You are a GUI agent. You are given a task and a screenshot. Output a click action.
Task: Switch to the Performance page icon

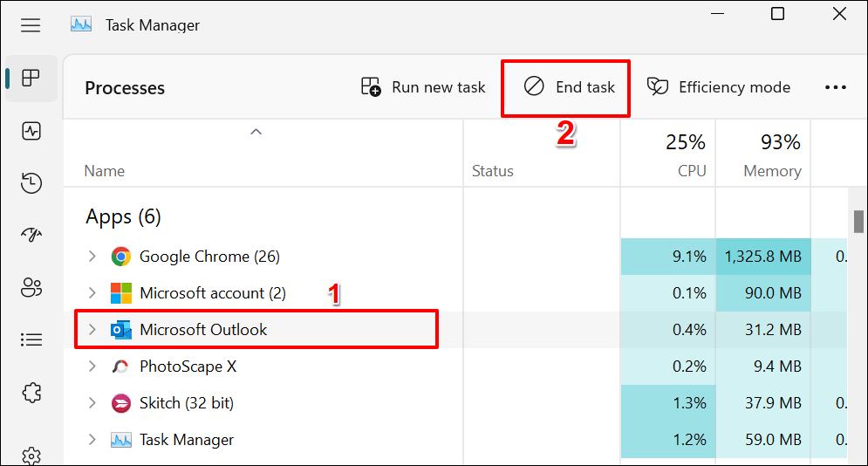31,131
